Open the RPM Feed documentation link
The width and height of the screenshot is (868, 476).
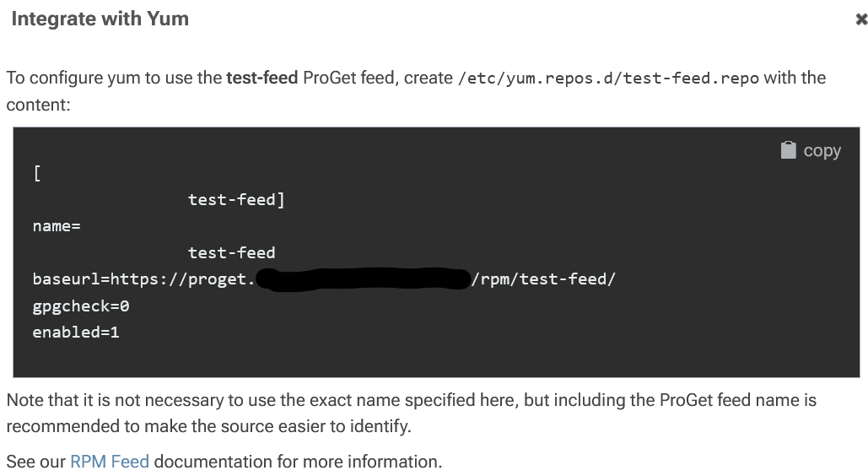click(109, 462)
